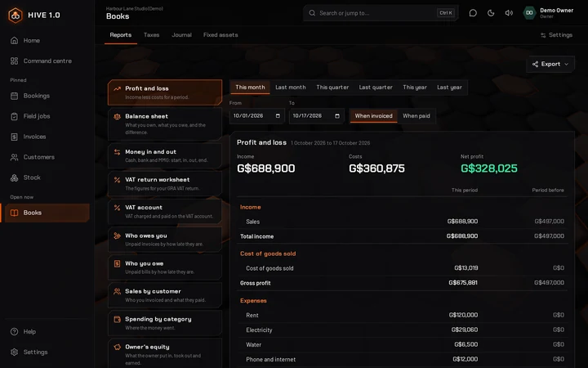The width and height of the screenshot is (588, 368).
Task: Toggle the sound speaker icon
Action: (x=509, y=13)
